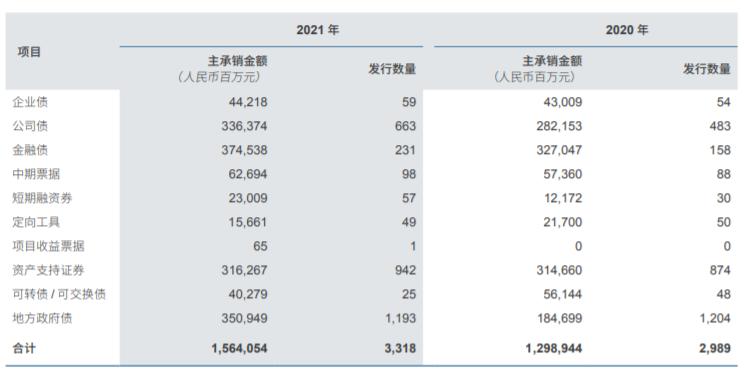
Task: Select the value 282,153
Action: tap(559, 126)
